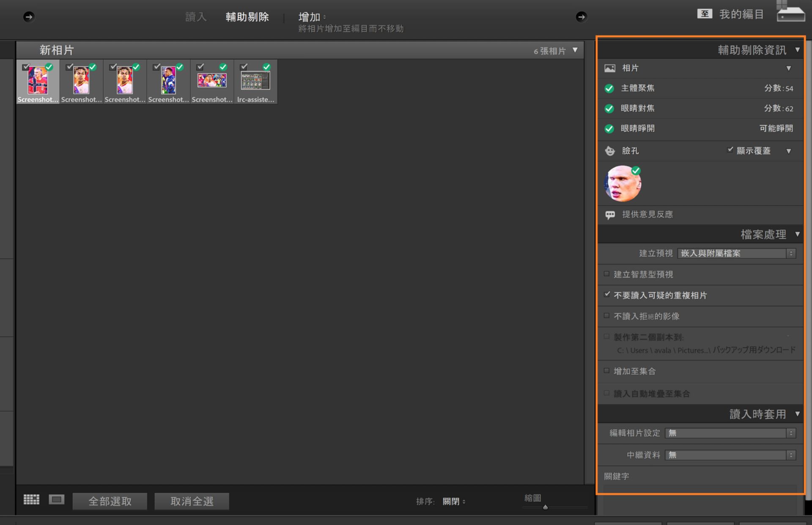
Task: Open the 建立預視 dropdown
Action: (x=737, y=253)
